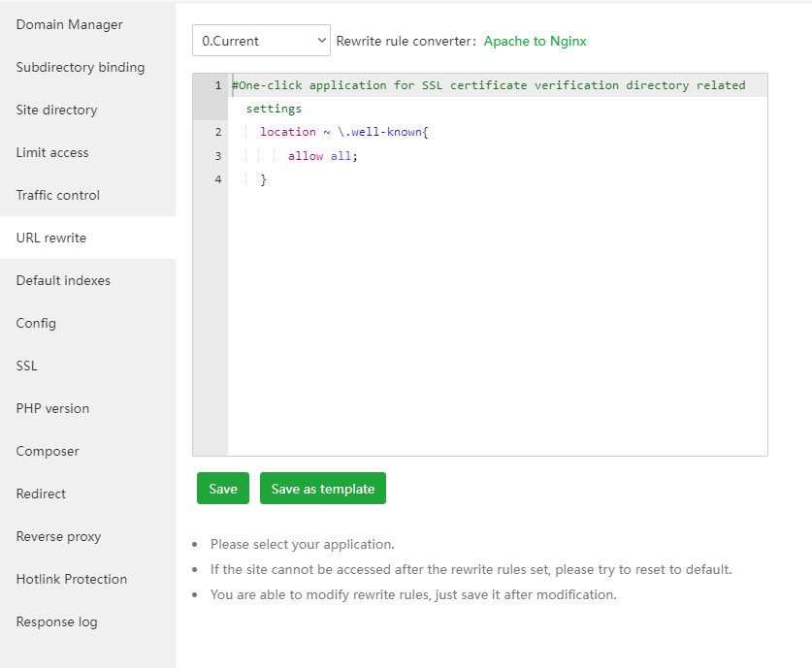812x668 pixels.
Task: Select the URL rewrite tab
Action: [51, 238]
